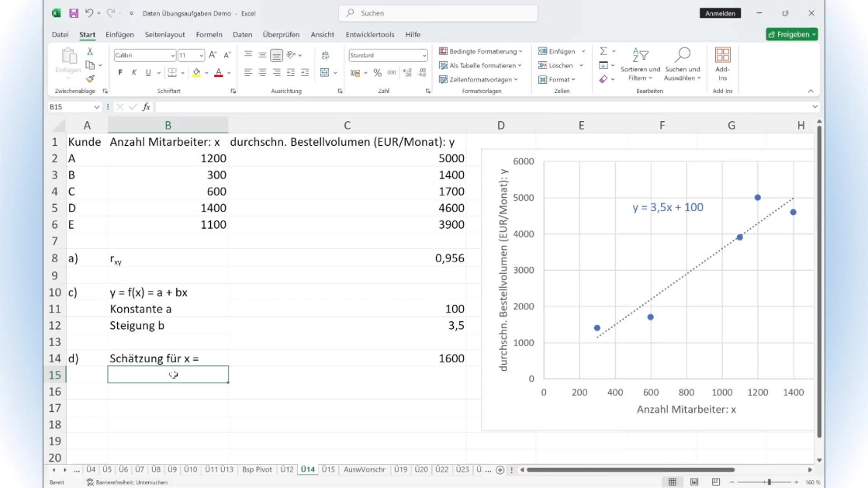This screenshot has height=488, width=868.
Task: Switch to the AuswVorschr sheet tab
Action: [x=365, y=469]
